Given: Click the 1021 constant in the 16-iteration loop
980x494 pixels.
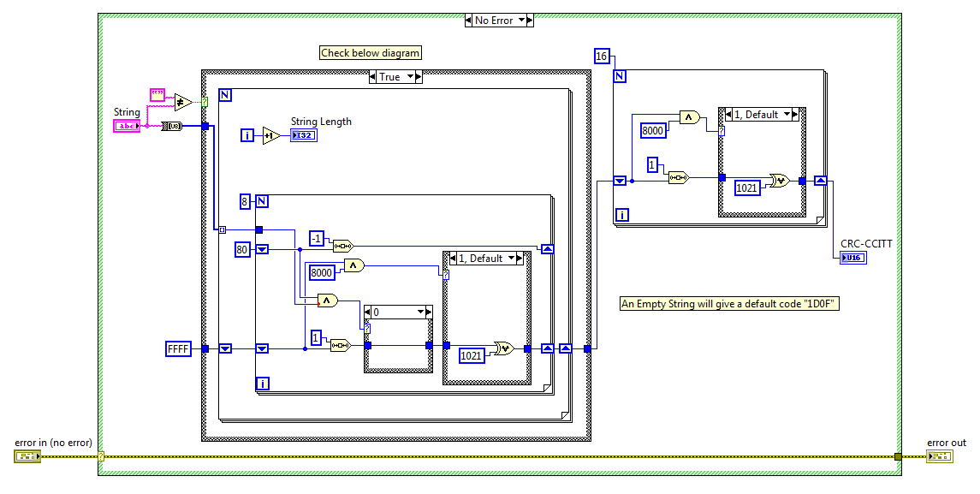Looking at the screenshot, I should 747,187.
